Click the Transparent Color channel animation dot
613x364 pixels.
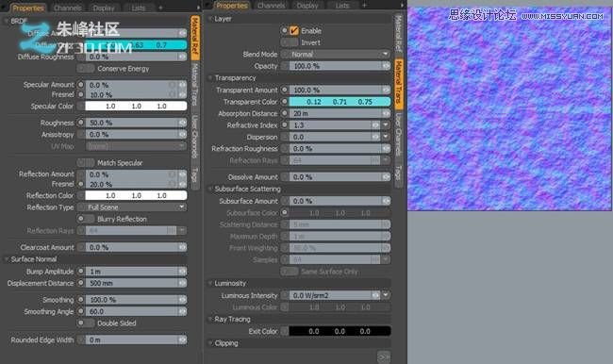[x=284, y=102]
